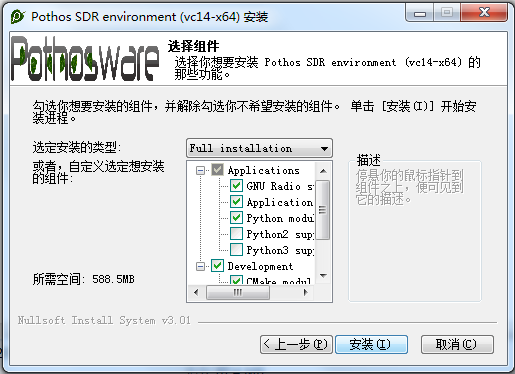Toggle the Development group checkbox
Screen dimensions: 515x374
217,266
